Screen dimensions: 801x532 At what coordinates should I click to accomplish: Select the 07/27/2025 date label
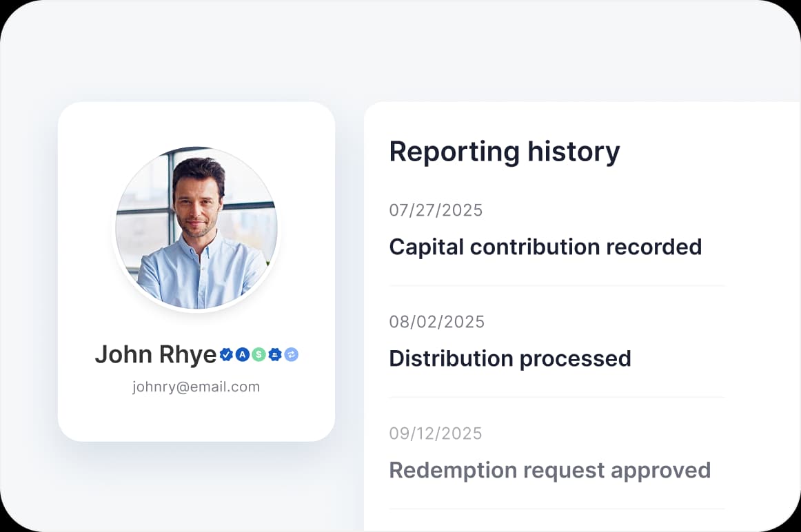pyautogui.click(x=436, y=210)
